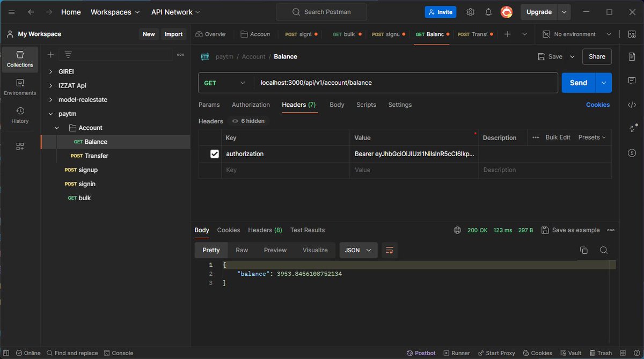Open the Presets dropdown
This screenshot has width=644, height=359.
(592, 137)
